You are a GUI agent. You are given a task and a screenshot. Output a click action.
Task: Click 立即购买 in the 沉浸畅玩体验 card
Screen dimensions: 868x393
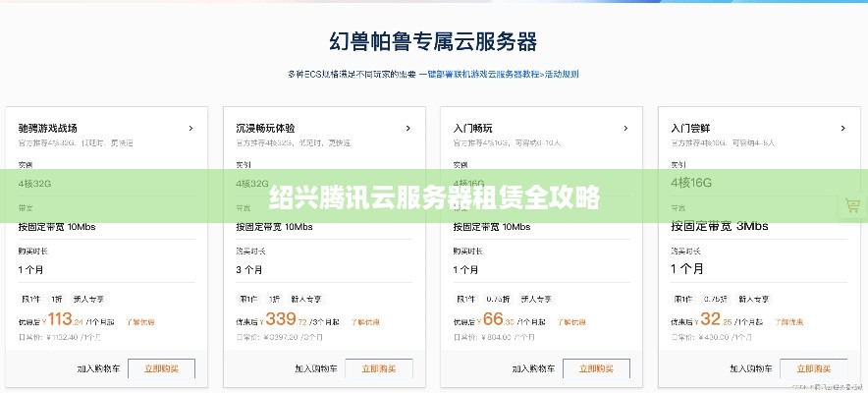(379, 368)
